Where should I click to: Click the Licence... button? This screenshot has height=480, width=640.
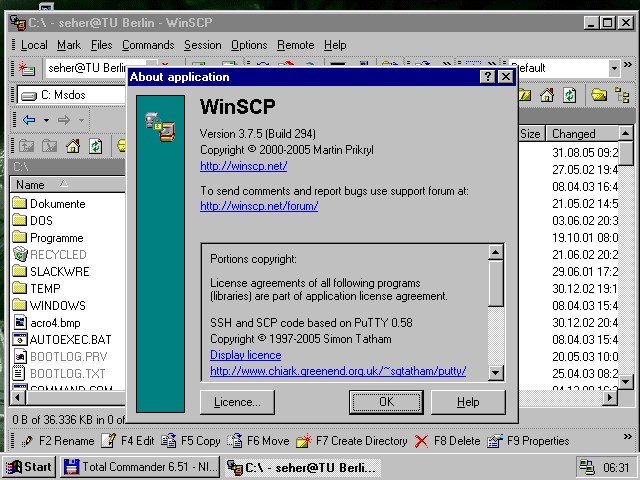coord(237,402)
